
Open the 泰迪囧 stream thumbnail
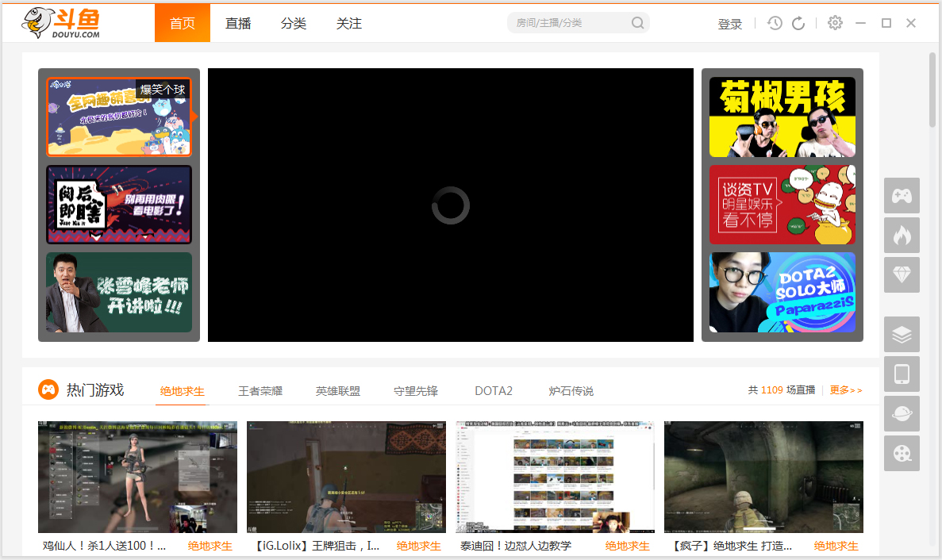coord(555,477)
